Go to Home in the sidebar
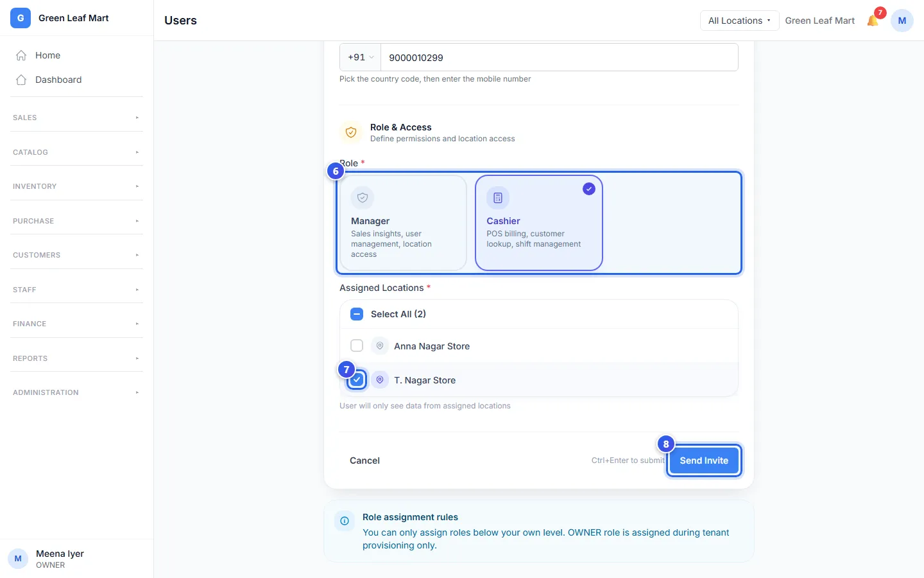This screenshot has height=578, width=924. coord(76,55)
